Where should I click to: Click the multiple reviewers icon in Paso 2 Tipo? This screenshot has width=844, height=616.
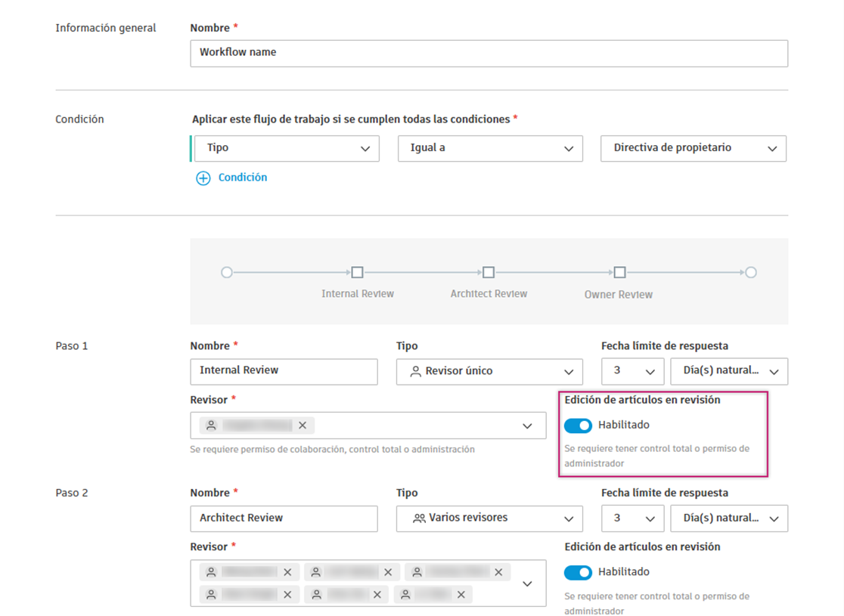click(x=417, y=518)
